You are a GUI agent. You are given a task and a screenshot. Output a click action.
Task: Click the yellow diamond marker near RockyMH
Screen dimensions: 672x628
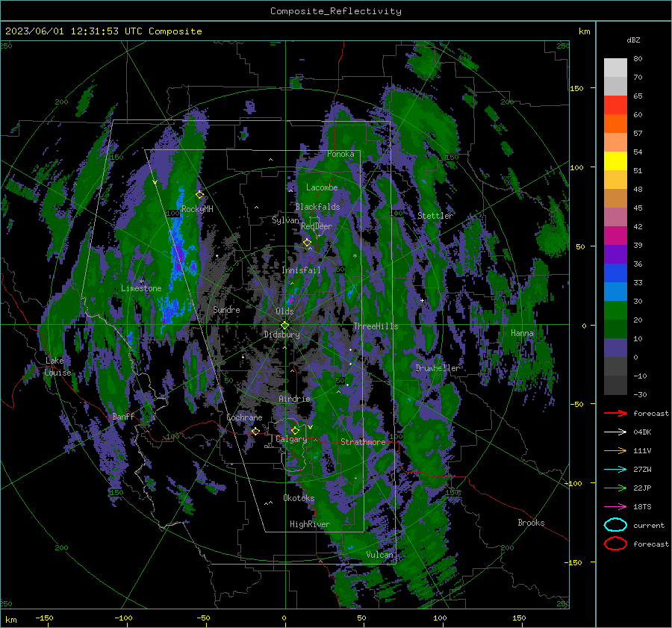[x=199, y=195]
